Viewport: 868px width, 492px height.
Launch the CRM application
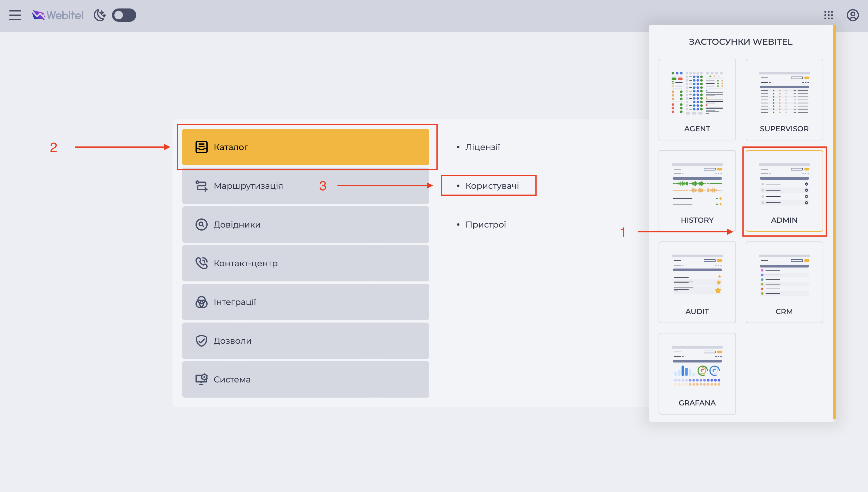tap(784, 282)
